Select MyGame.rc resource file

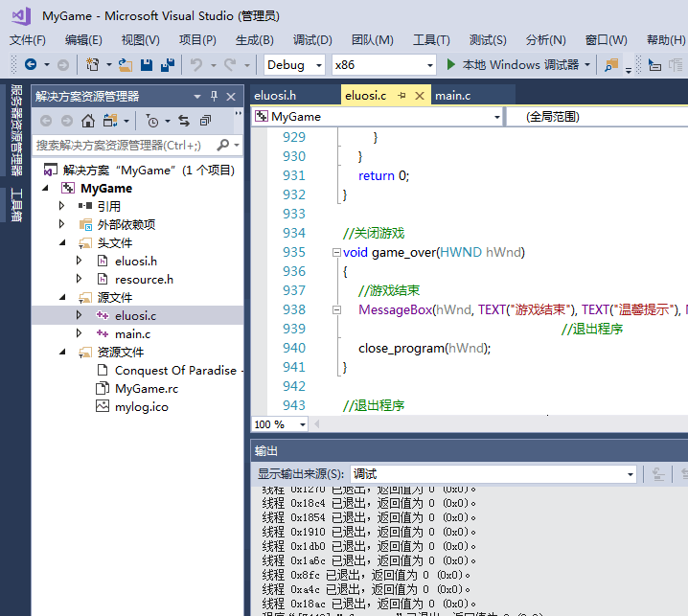[147, 388]
